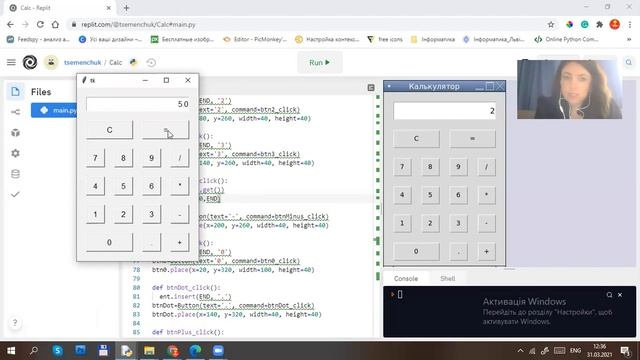Open the browser profile avatar

click(615, 24)
